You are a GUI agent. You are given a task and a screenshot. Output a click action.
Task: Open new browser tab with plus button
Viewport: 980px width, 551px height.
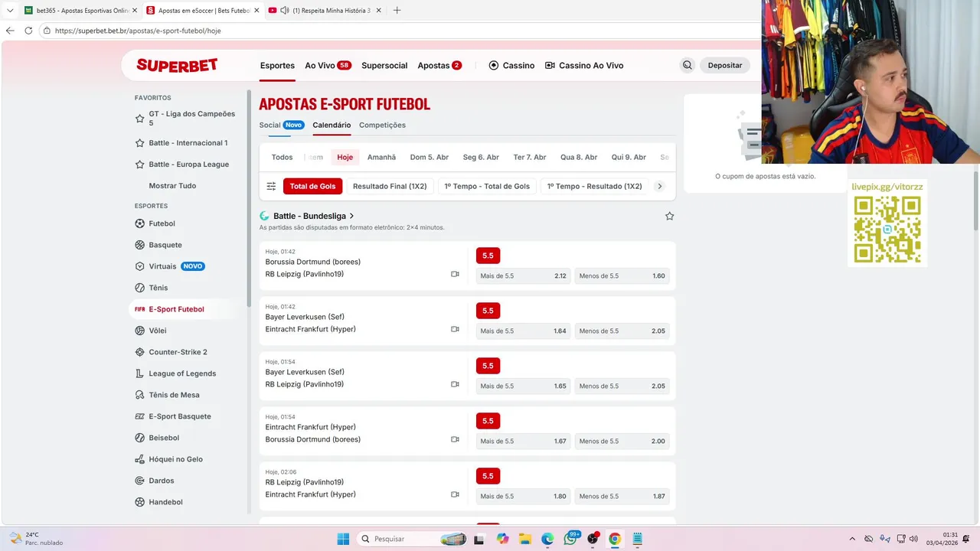[397, 10]
